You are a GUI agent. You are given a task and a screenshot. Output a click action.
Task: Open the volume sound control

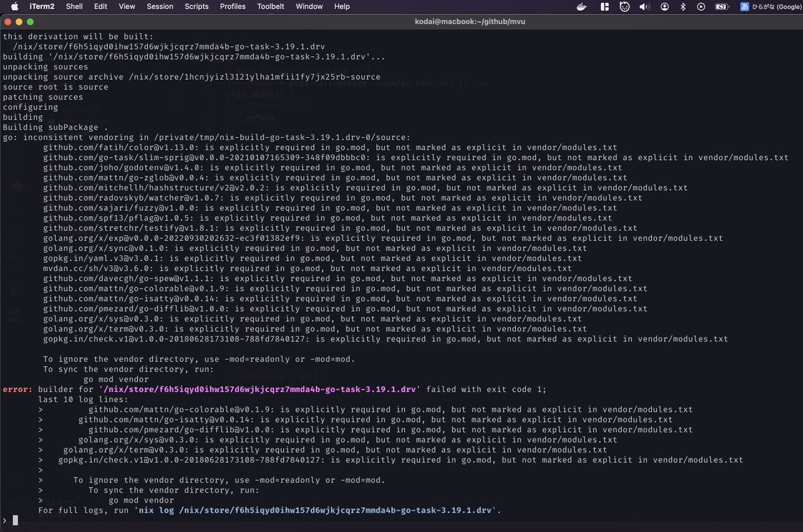644,7
